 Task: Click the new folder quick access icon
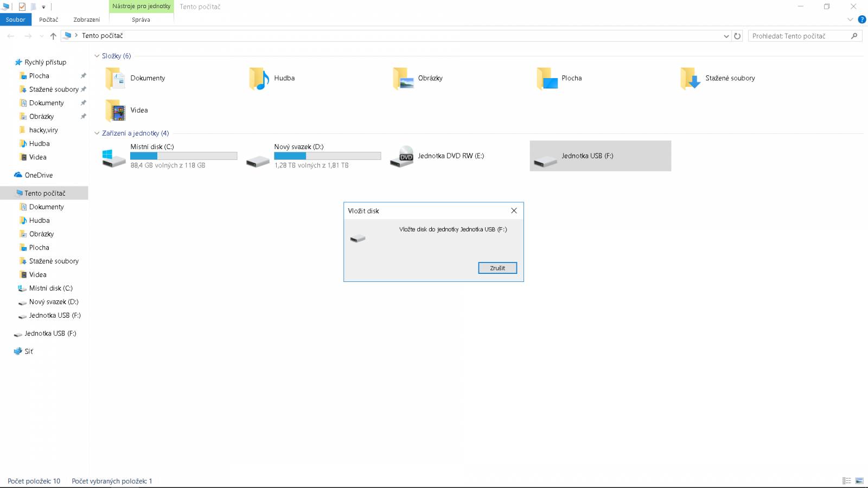(34, 7)
